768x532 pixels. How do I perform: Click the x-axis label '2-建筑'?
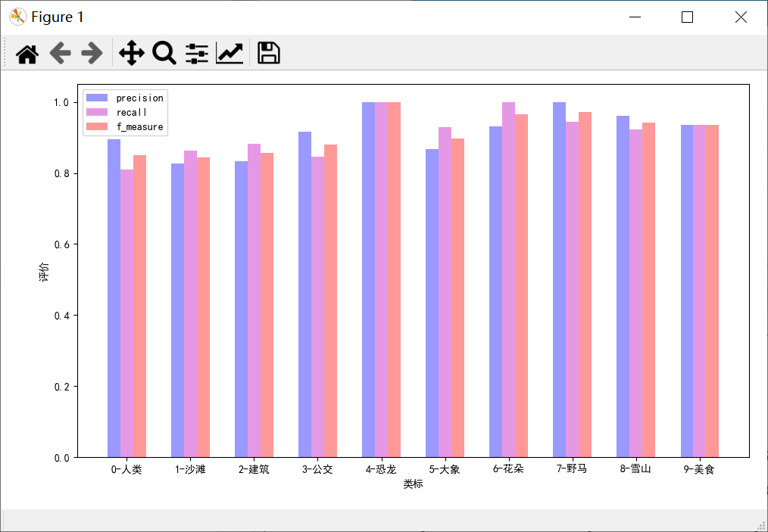tap(254, 469)
